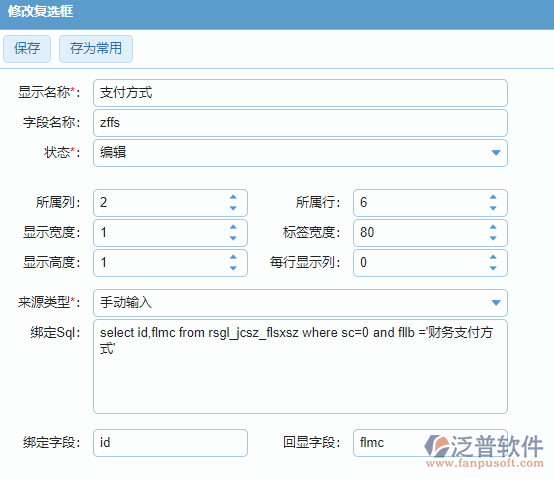Viewport: 554px width, 479px height.
Task: Decrease the 所属列 value with down arrow
Action: (x=233, y=208)
